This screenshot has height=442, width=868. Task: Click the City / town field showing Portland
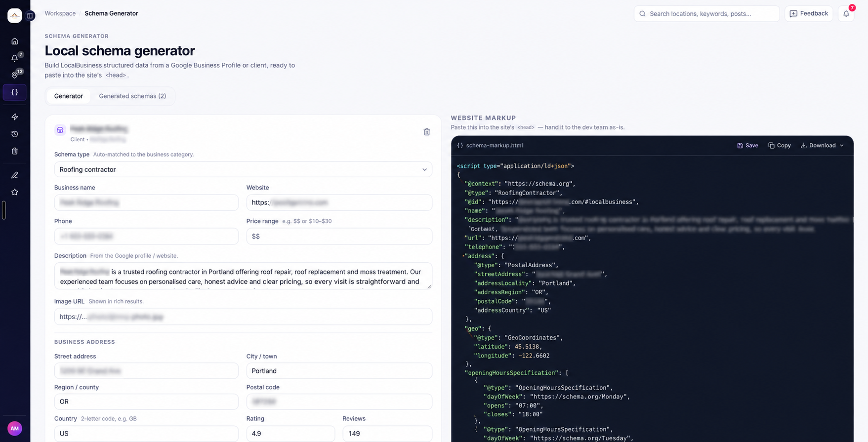(339, 371)
